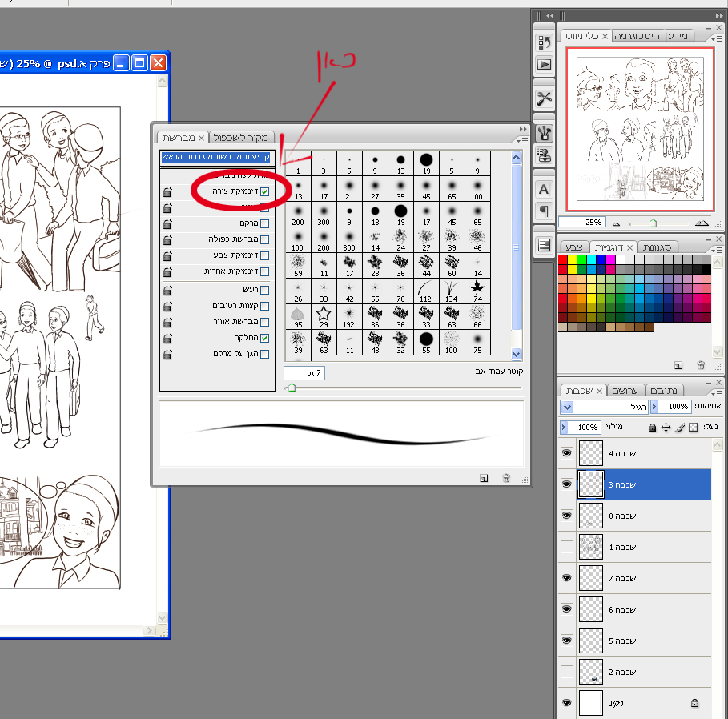Open the Actions panel play icon
Image resolution: width=728 pixels, height=719 pixels.
pos(544,64)
